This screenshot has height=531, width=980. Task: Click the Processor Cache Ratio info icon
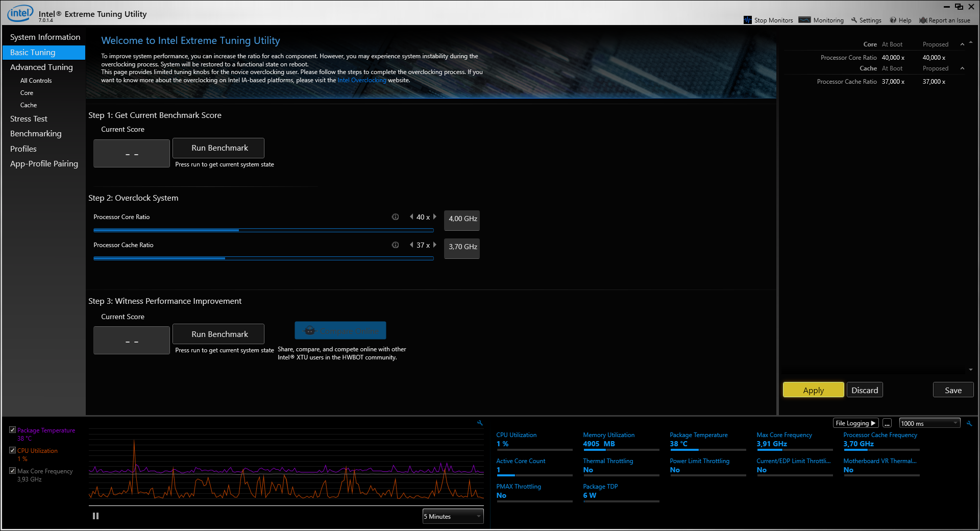pyautogui.click(x=395, y=245)
